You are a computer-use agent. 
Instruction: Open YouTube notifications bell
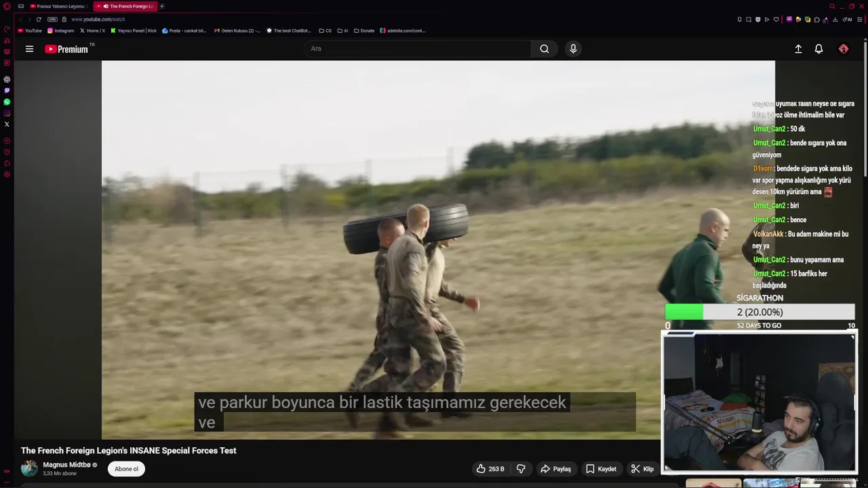pyautogui.click(x=818, y=49)
